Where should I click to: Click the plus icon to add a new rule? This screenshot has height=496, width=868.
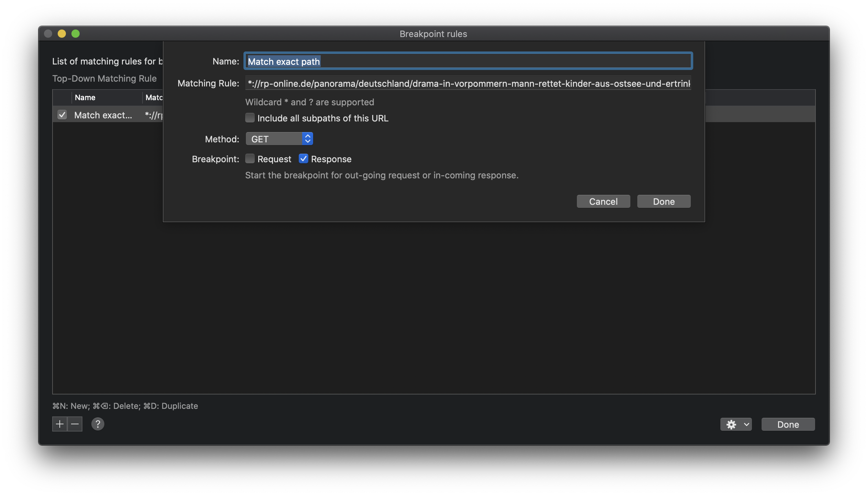coord(59,424)
